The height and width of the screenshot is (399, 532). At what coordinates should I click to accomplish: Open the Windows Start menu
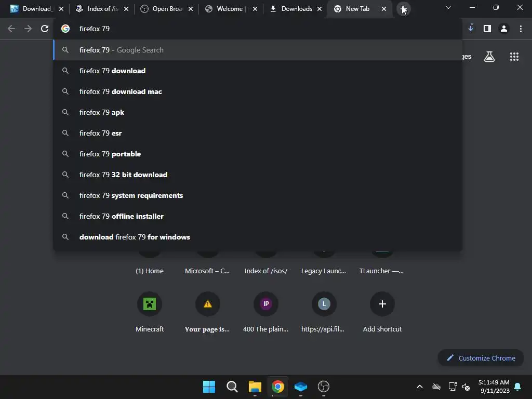click(x=209, y=387)
